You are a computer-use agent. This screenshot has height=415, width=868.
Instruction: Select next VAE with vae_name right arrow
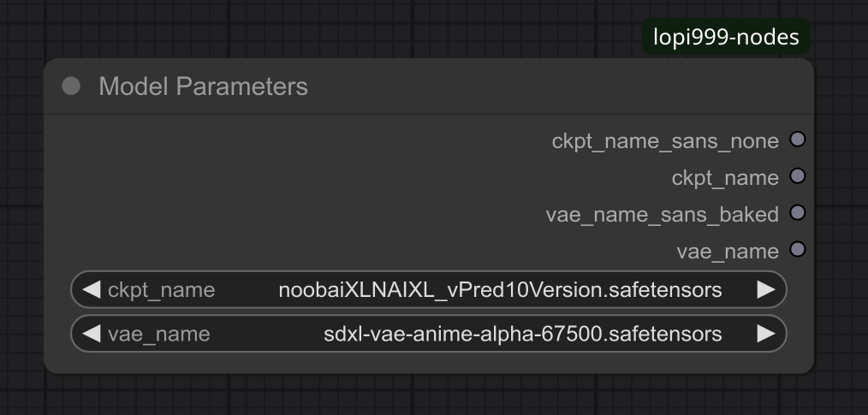(x=766, y=334)
